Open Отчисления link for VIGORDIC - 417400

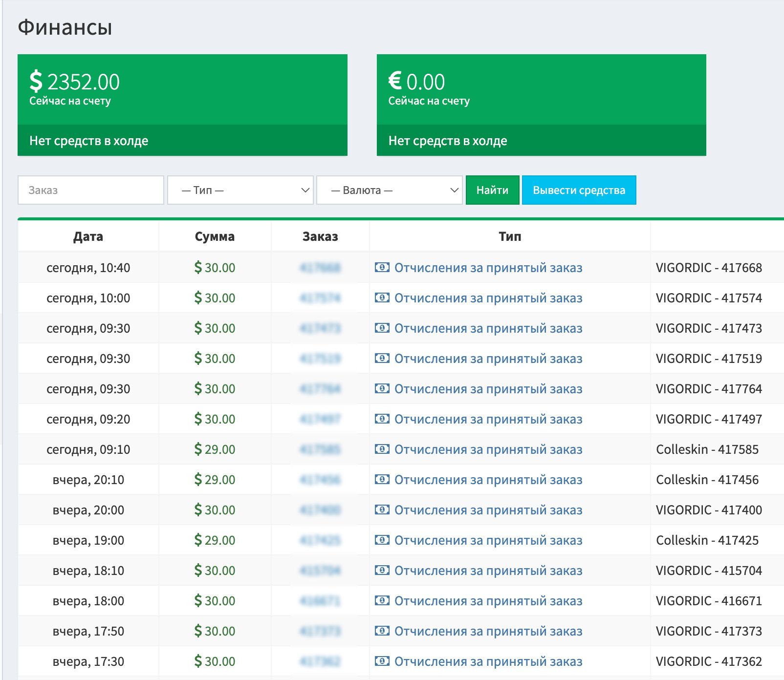tap(488, 510)
